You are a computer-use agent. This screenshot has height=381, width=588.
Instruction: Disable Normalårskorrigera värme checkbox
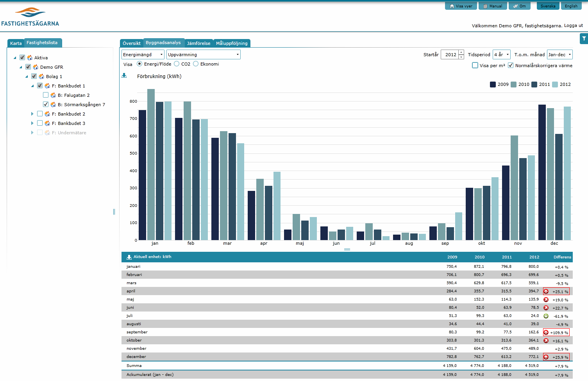tap(511, 65)
